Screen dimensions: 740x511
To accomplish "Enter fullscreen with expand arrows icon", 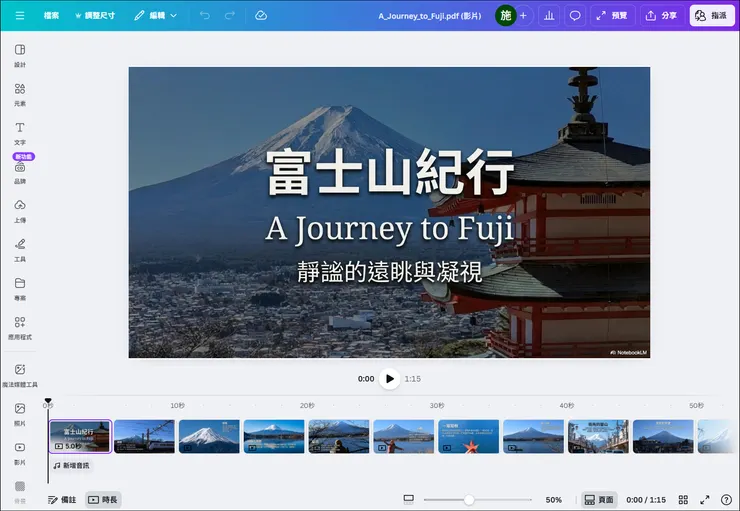I will 705,500.
